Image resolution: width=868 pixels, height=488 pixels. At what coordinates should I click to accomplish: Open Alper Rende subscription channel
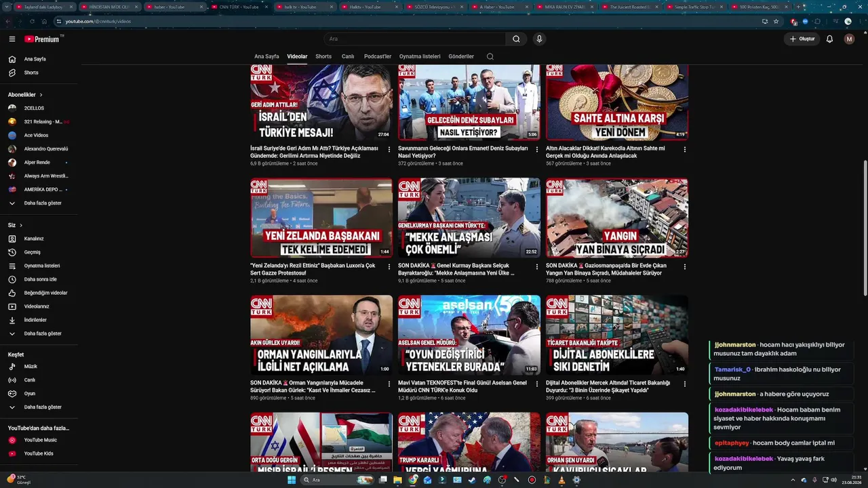[39, 163]
